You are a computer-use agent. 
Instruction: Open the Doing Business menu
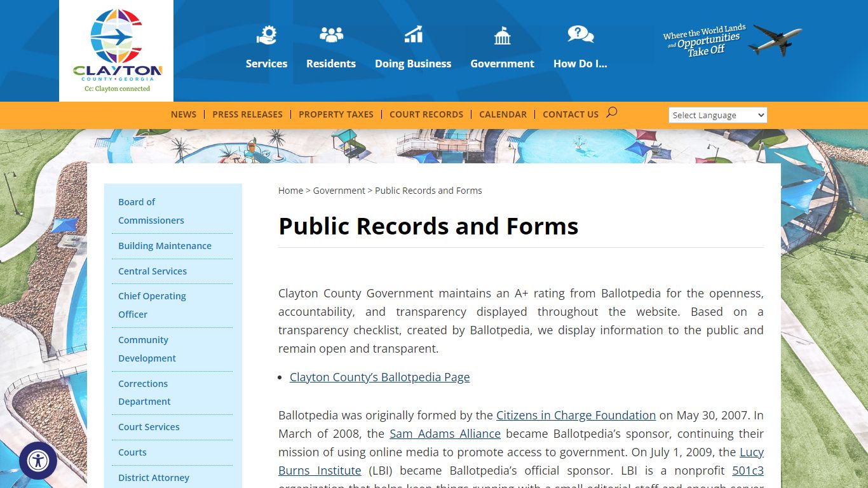pyautogui.click(x=413, y=64)
